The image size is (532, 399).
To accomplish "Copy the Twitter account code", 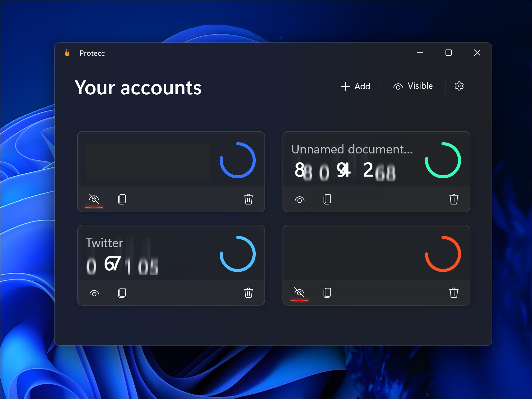I will [x=122, y=293].
